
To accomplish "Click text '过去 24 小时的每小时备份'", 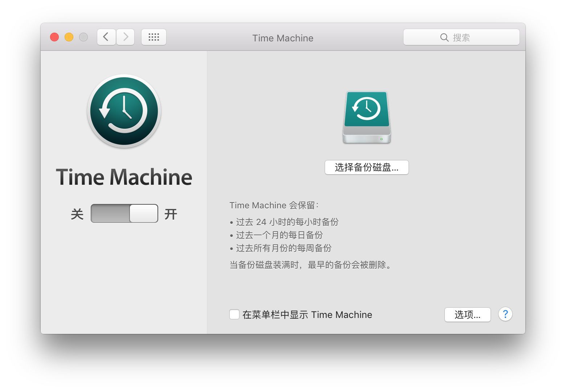I will click(x=287, y=222).
